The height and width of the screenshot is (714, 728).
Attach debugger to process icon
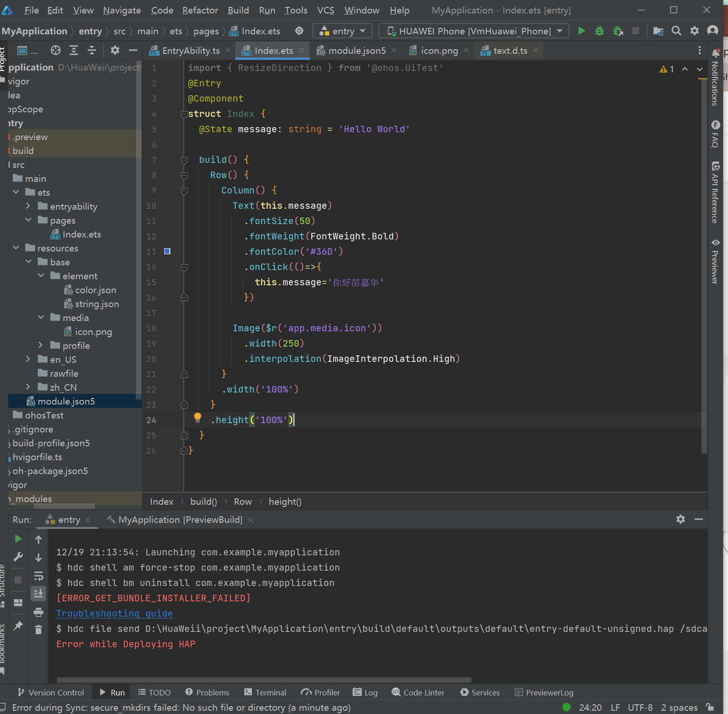(618, 31)
